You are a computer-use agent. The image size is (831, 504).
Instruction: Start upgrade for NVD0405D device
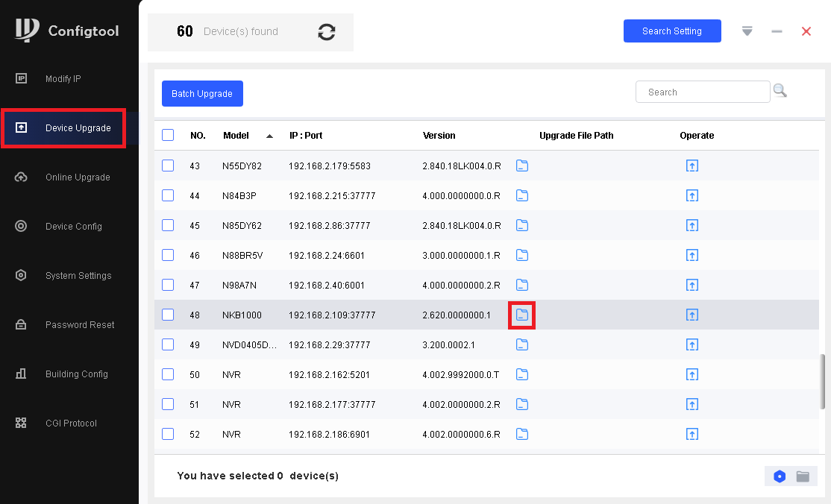click(692, 344)
